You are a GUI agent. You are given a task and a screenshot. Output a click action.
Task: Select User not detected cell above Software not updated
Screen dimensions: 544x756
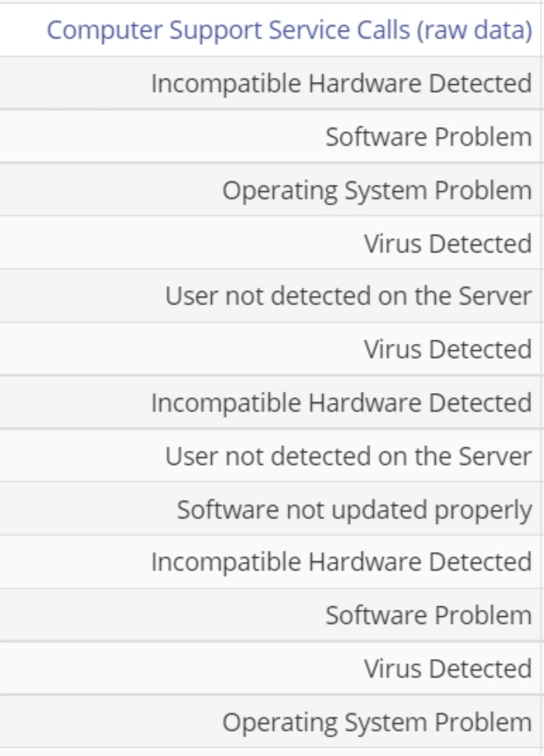tap(270, 455)
